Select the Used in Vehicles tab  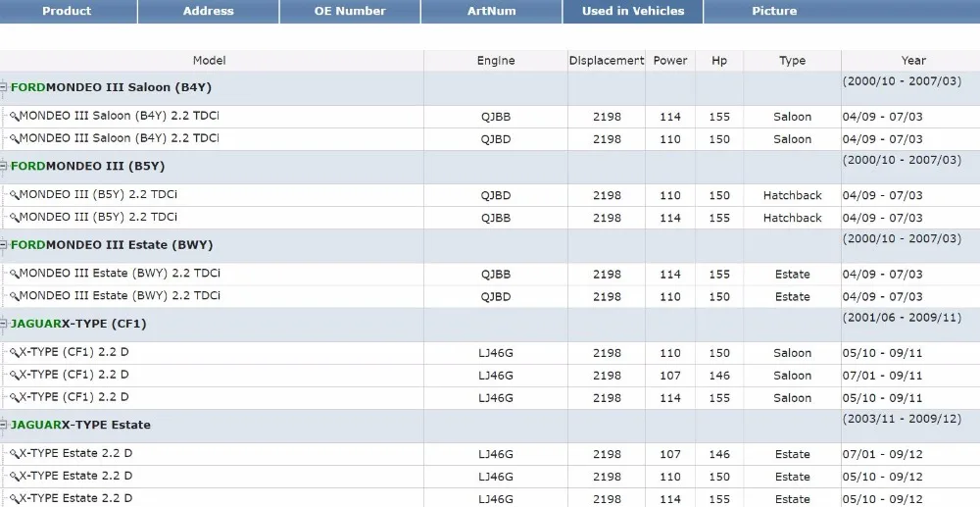(x=633, y=11)
